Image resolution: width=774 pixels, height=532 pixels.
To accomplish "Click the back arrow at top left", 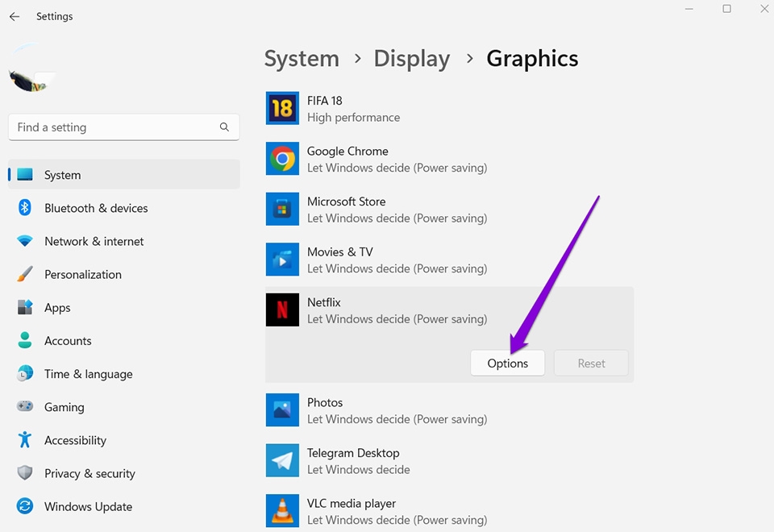I will click(x=14, y=16).
